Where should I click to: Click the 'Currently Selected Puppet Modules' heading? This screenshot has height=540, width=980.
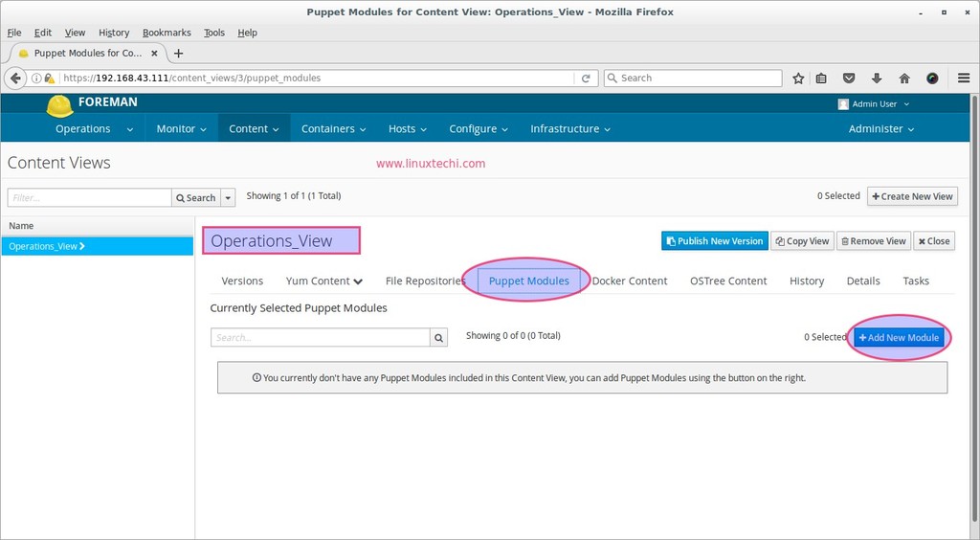pos(299,308)
